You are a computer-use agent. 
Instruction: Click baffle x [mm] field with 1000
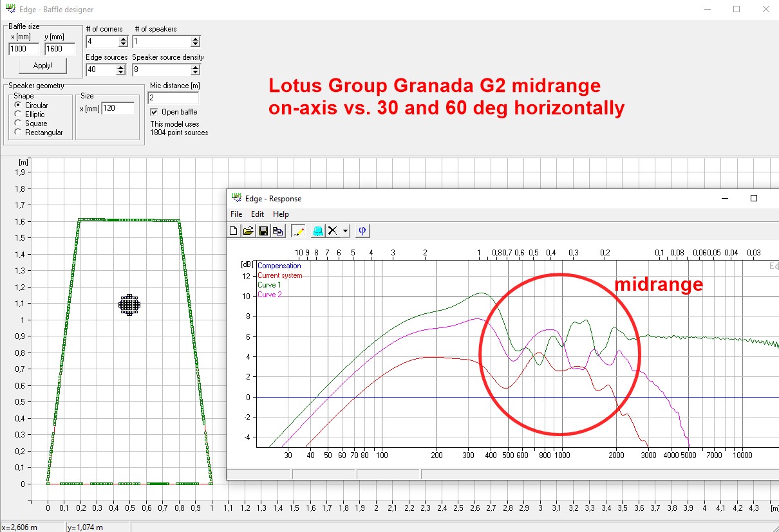click(24, 49)
